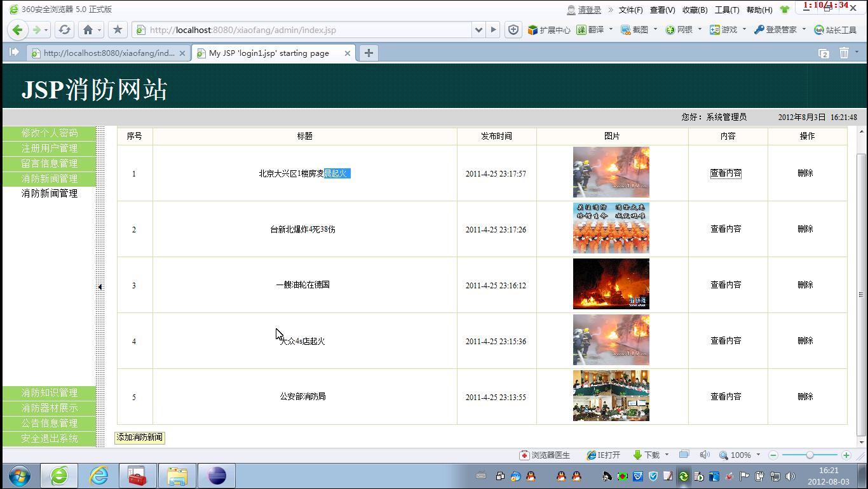Open 消防知识管理 in sidebar

click(x=50, y=392)
